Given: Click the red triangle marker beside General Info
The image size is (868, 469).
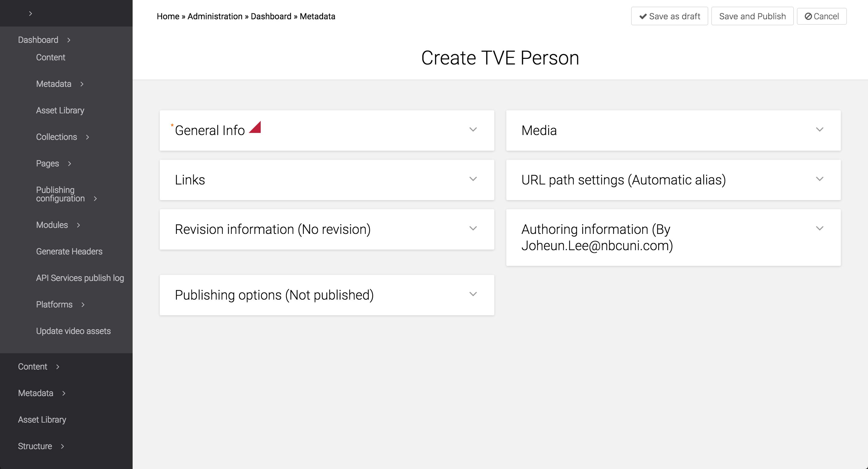Looking at the screenshot, I should (x=256, y=128).
